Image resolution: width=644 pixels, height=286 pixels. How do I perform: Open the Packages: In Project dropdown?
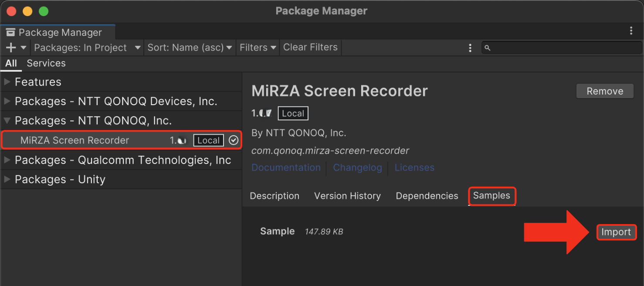coord(87,48)
